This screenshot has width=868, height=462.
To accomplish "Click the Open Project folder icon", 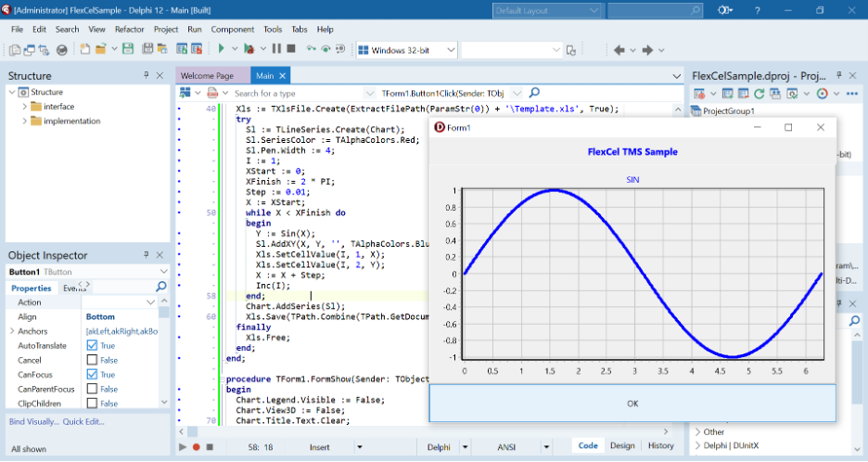I will [100, 49].
